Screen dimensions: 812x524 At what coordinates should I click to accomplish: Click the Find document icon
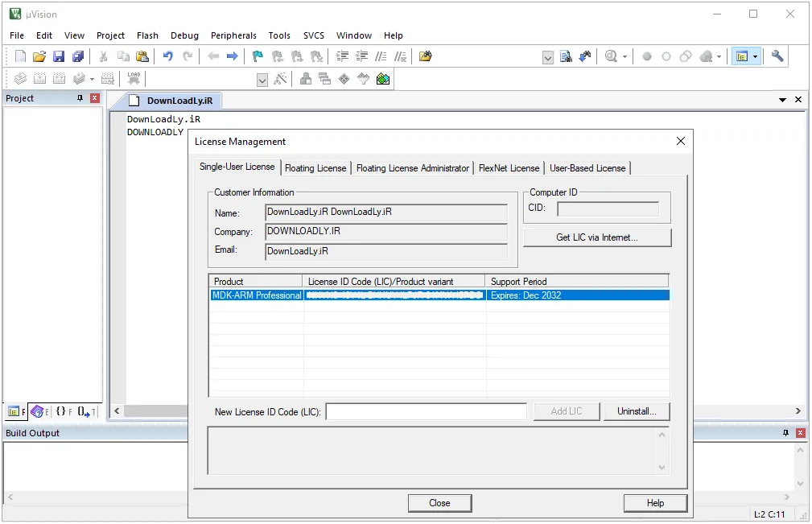pyautogui.click(x=566, y=56)
